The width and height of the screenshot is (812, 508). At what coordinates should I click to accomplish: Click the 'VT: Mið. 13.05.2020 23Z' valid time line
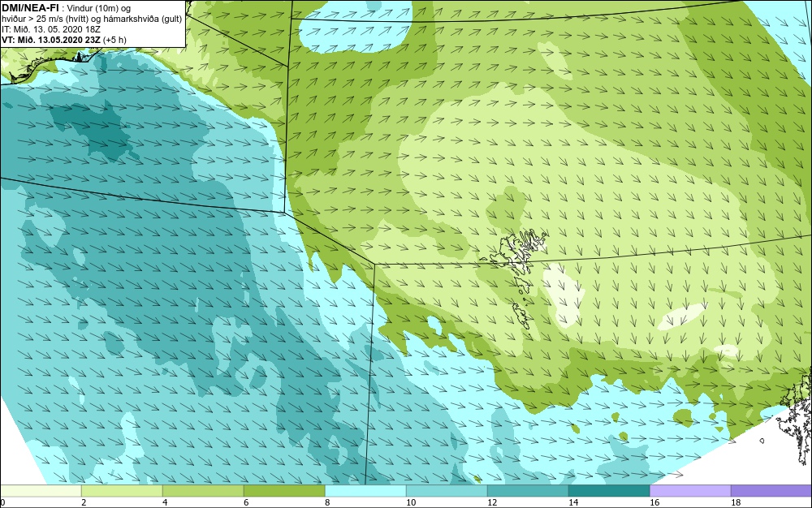tap(64, 40)
